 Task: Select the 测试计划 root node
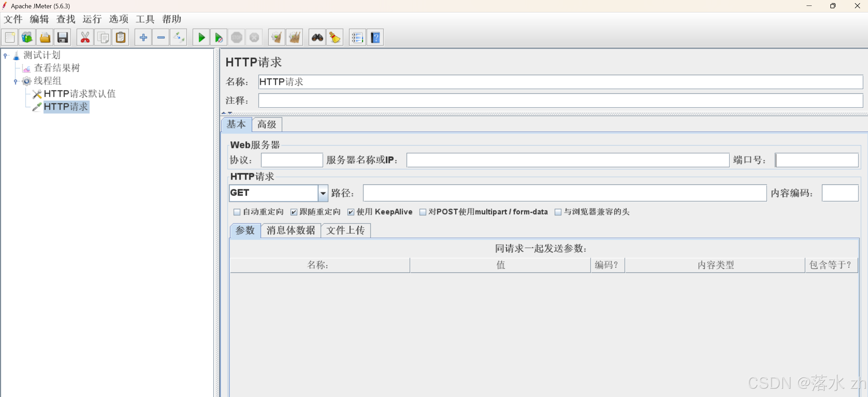[x=42, y=55]
